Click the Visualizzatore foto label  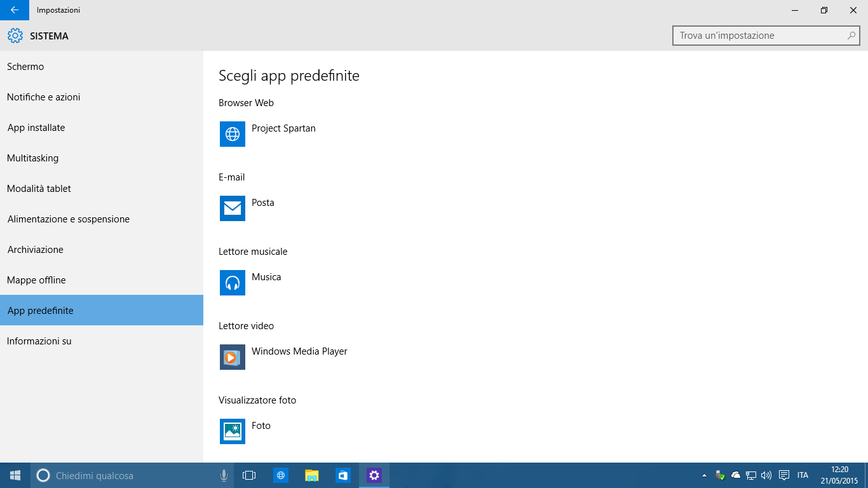257,400
